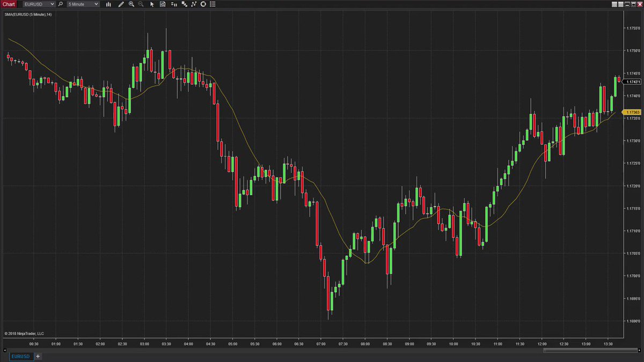
Task: Click the circular reload icon
Action: pos(203,4)
